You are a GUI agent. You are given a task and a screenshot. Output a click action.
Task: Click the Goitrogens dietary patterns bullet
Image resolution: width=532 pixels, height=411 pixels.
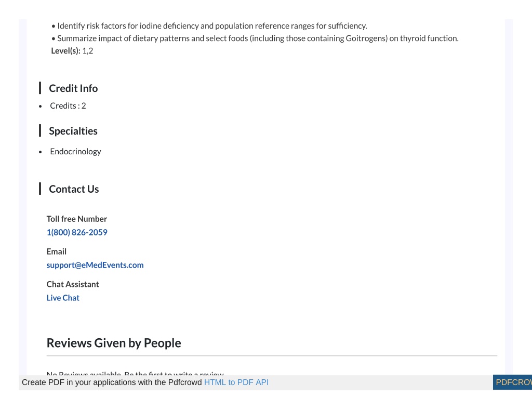click(255, 38)
